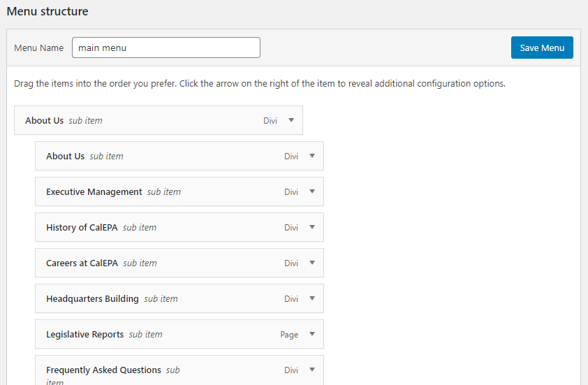588x385 pixels.
Task: Select the top-level About Us title text
Action: click(x=44, y=120)
